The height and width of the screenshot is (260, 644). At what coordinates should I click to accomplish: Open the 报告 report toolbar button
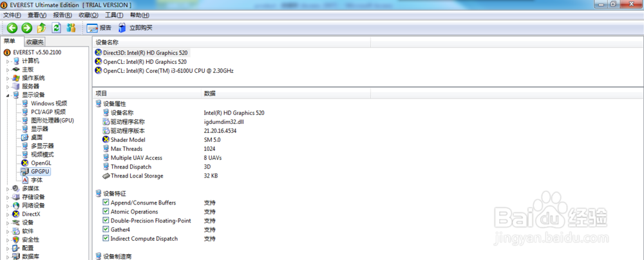coord(99,28)
